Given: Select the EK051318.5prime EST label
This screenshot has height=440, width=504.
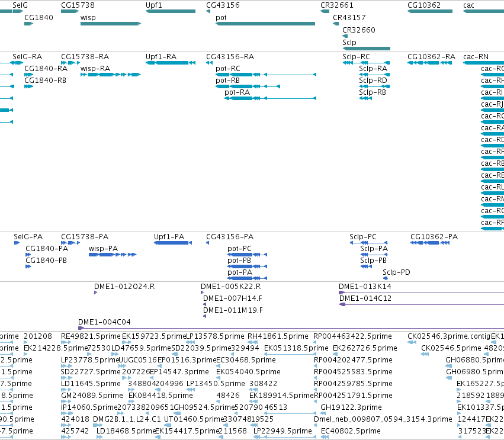Looking at the screenshot, I should pos(296,348).
